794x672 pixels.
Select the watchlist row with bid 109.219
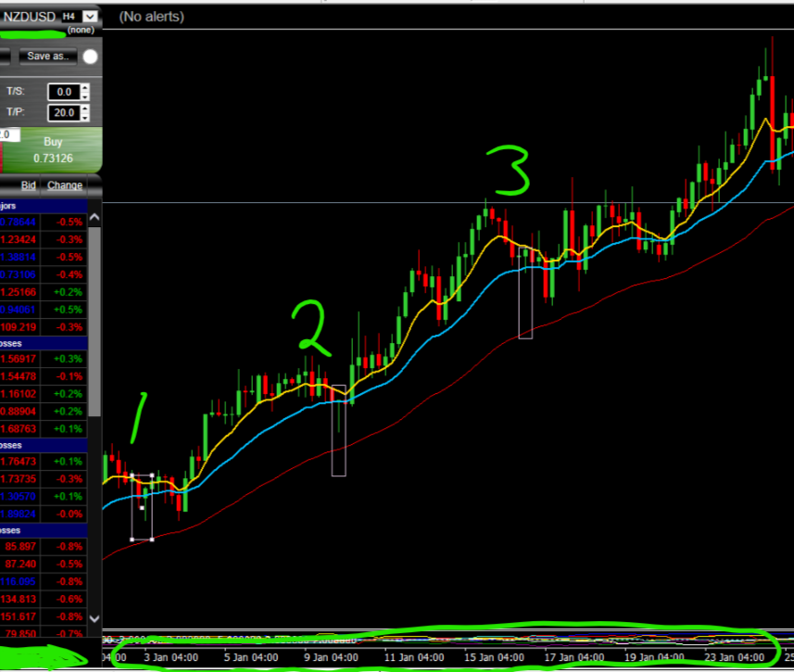[44, 327]
